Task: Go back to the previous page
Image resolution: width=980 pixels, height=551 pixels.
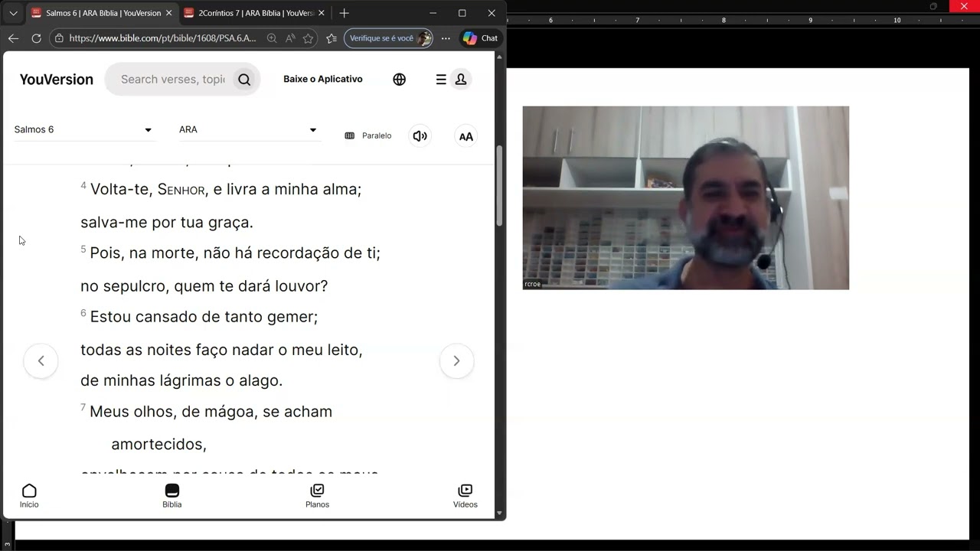Action: point(13,37)
